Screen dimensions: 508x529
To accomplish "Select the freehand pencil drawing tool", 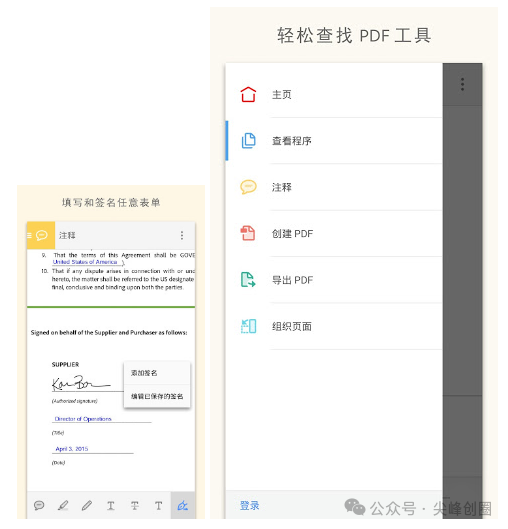I will point(87,505).
